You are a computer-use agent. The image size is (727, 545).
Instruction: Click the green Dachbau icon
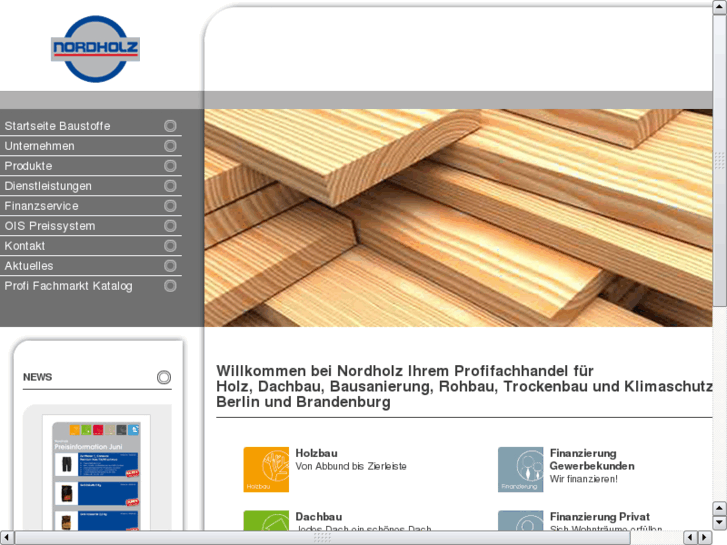tap(266, 520)
